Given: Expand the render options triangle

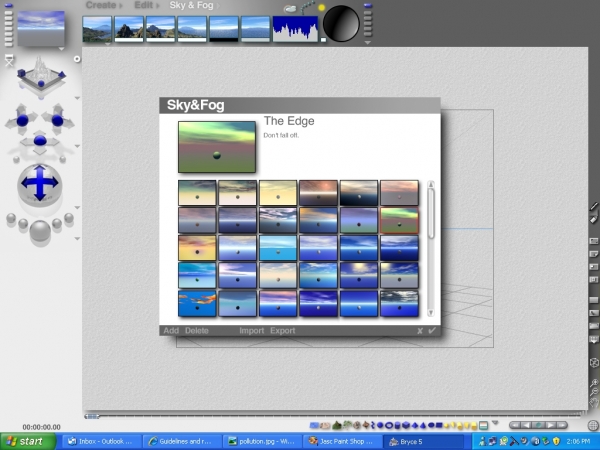Looking at the screenshot, I should 77,238.
